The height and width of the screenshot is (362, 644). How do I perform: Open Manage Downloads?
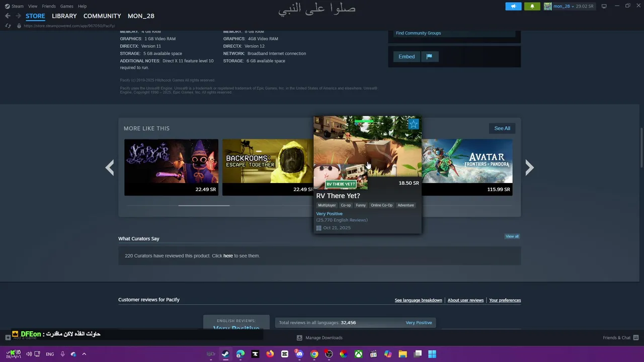pos(319,338)
